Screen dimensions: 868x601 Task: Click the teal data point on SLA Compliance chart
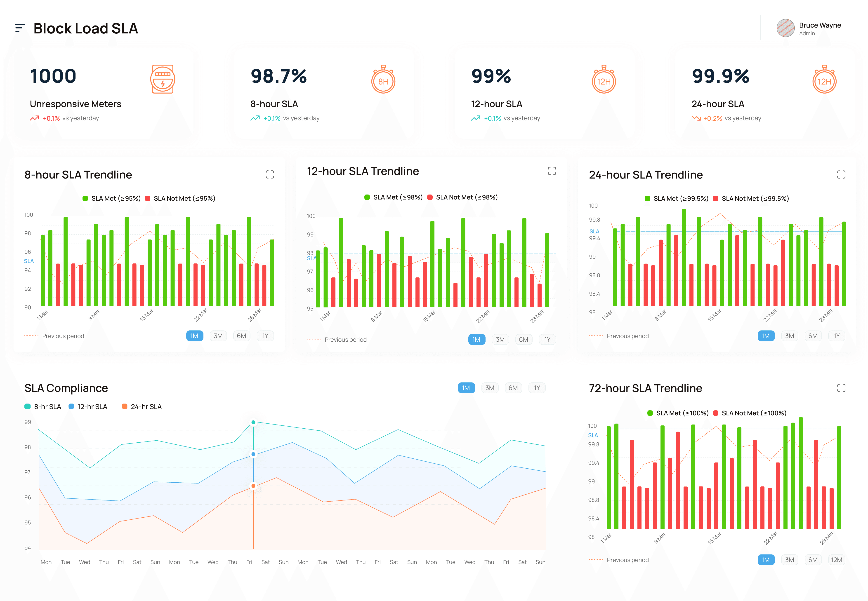click(253, 422)
